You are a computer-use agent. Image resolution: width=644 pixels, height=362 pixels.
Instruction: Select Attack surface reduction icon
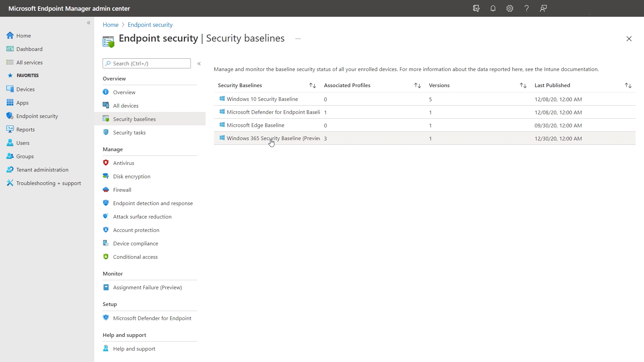pos(106,216)
